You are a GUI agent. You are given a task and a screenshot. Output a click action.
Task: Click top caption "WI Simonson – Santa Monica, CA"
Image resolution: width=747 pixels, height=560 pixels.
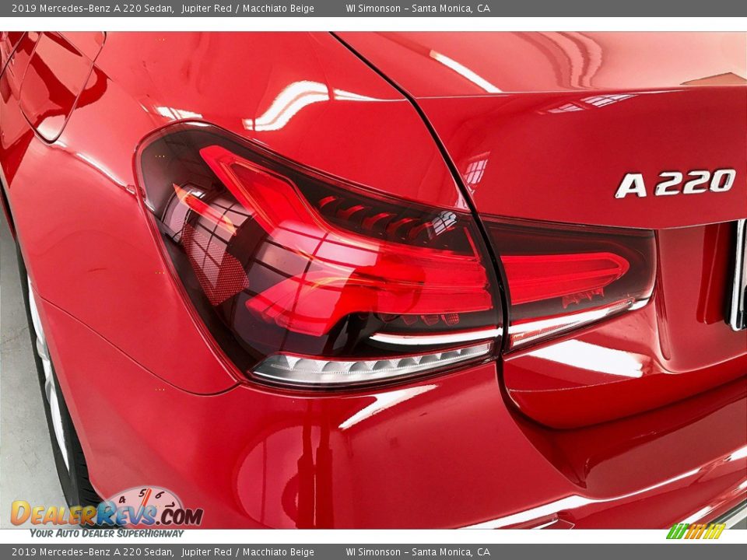418,8
